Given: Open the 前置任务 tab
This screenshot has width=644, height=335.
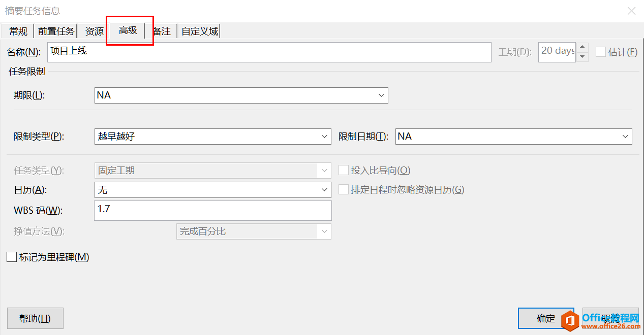Looking at the screenshot, I should coord(56,31).
